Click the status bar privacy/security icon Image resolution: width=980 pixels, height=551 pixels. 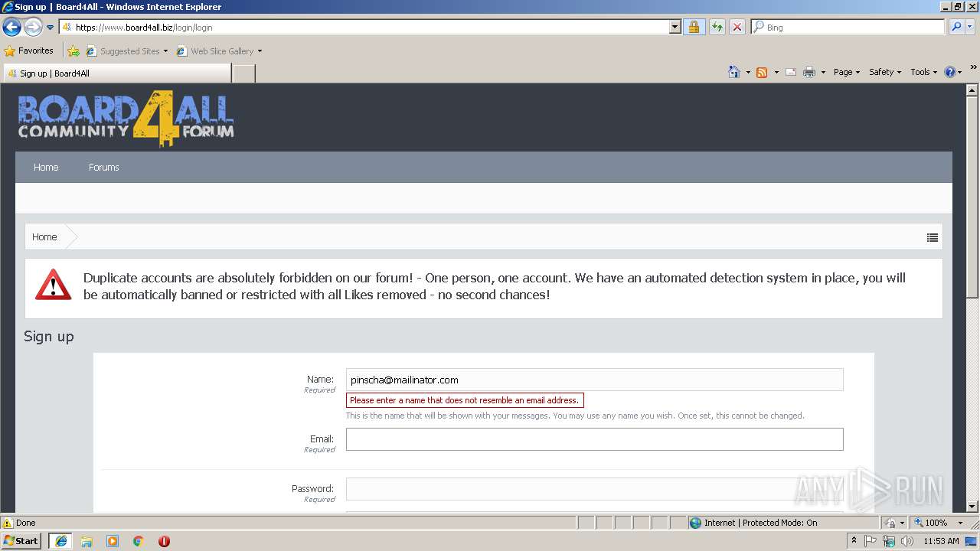click(x=890, y=523)
